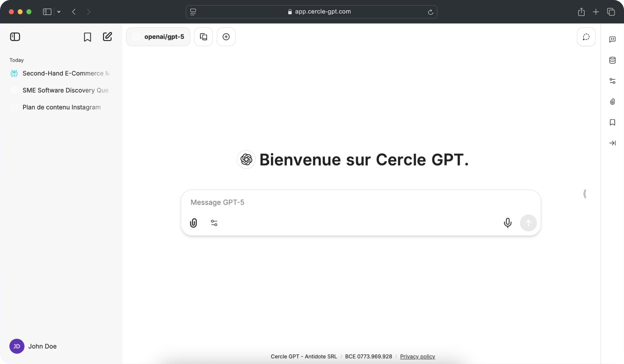Open new tab with Safari plus icon
Image resolution: width=624 pixels, height=364 pixels.
coord(596,12)
